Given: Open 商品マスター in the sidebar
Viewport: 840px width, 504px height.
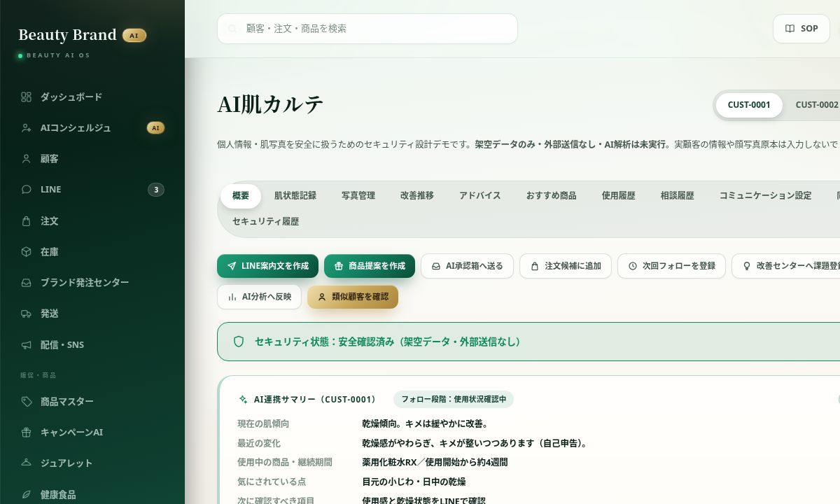Looking at the screenshot, I should pyautogui.click(x=92, y=402).
